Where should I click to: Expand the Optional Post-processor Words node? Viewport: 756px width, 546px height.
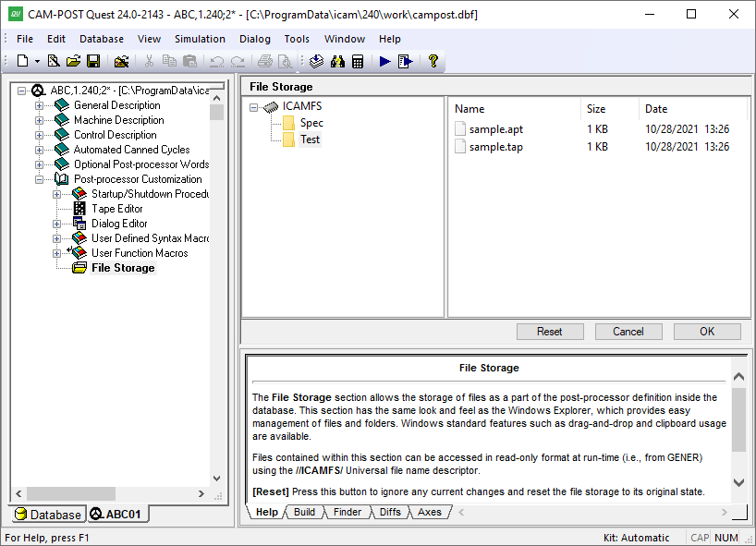[x=39, y=164]
